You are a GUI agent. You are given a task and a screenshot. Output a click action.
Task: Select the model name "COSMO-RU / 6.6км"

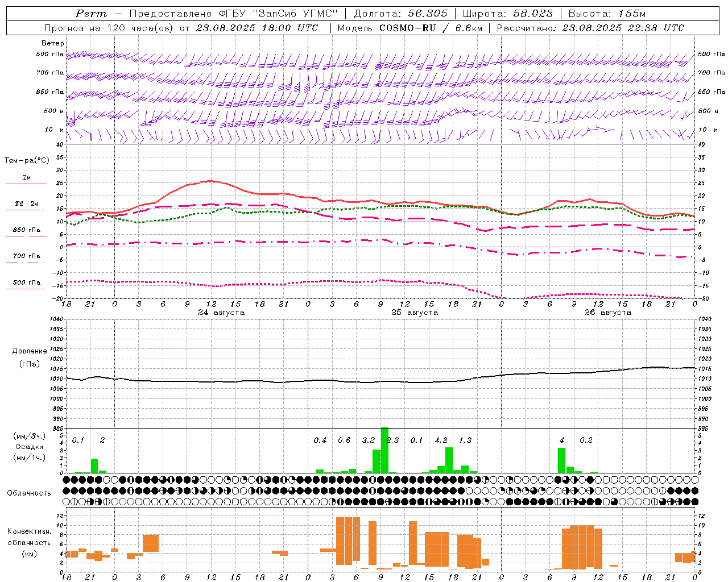[431, 28]
